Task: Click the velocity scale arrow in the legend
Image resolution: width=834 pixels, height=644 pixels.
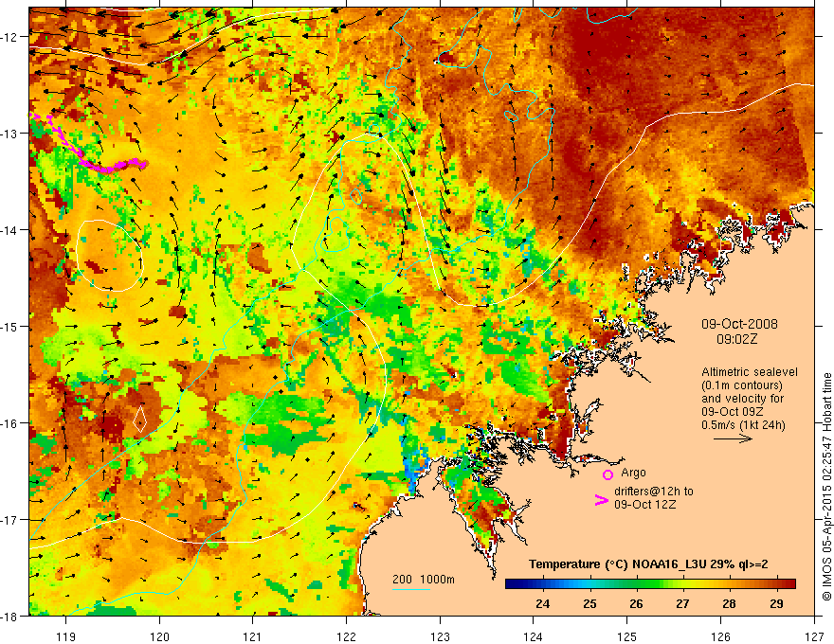Action: 733,438
